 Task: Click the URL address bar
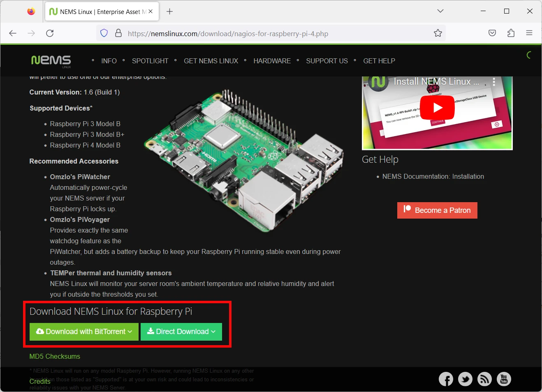tap(271, 33)
